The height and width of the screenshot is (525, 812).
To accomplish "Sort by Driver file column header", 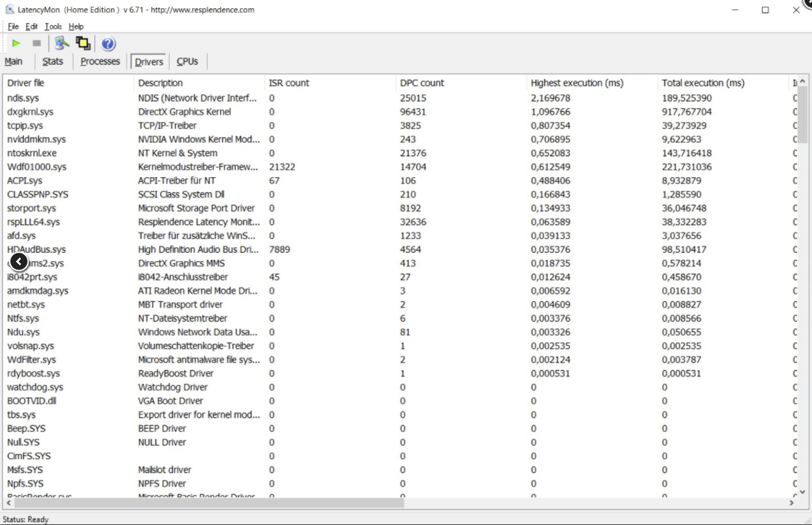I will (68, 83).
